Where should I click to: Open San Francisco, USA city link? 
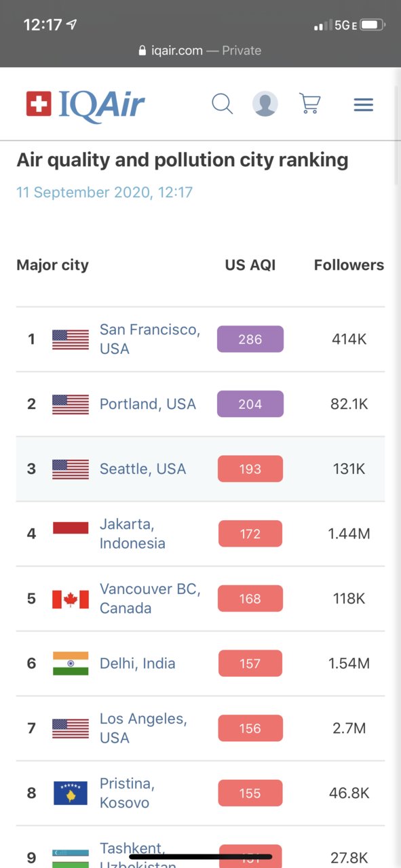point(150,339)
